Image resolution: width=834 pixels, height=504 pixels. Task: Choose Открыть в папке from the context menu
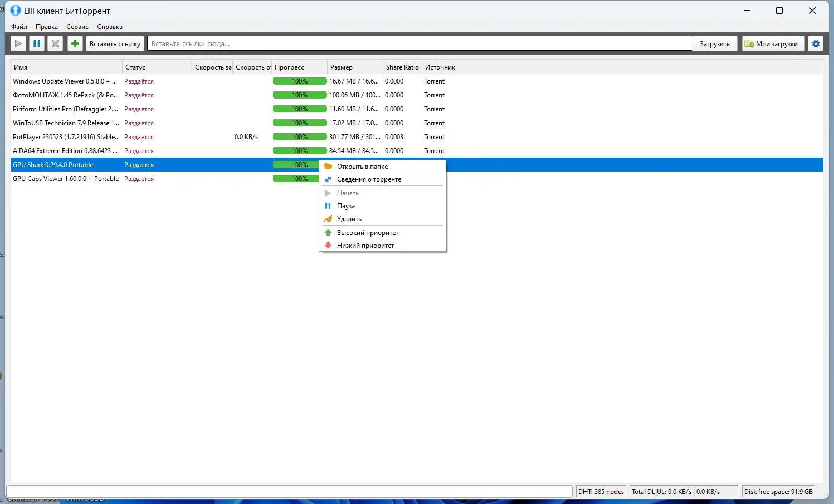[383, 167]
